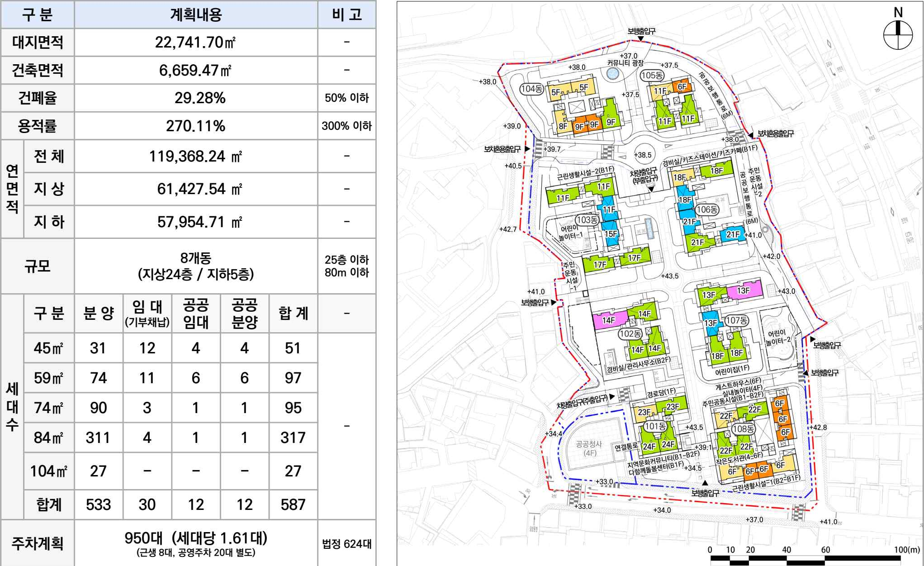Click the 108동 building label

click(x=743, y=429)
